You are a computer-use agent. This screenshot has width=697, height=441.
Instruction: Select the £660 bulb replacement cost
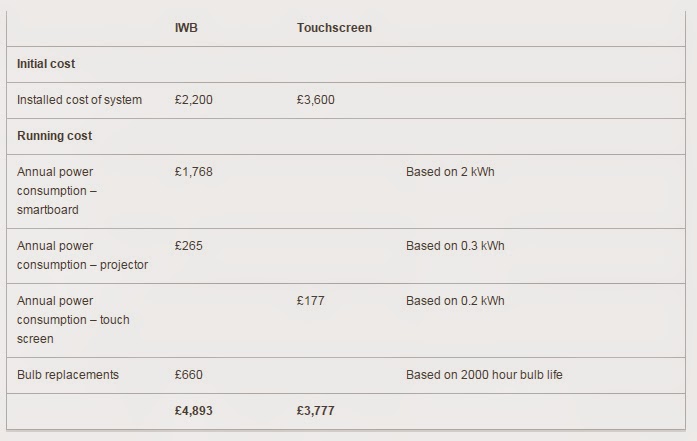pos(188,375)
